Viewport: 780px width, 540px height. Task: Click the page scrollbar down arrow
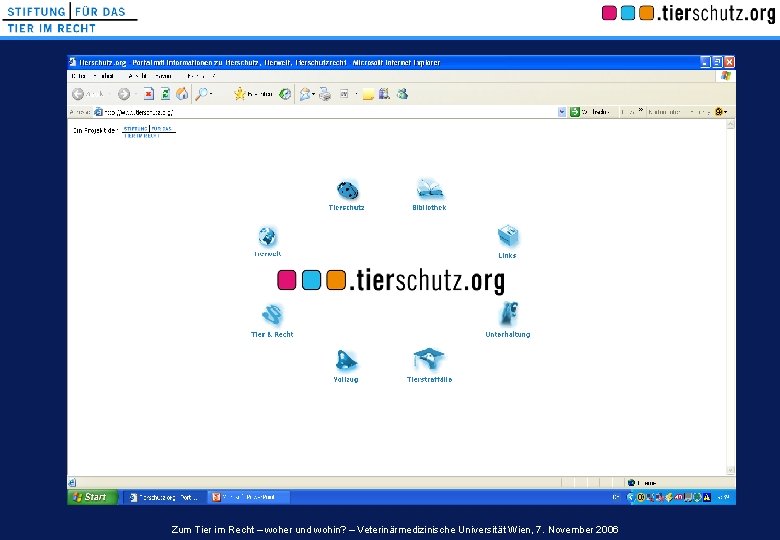coord(730,470)
